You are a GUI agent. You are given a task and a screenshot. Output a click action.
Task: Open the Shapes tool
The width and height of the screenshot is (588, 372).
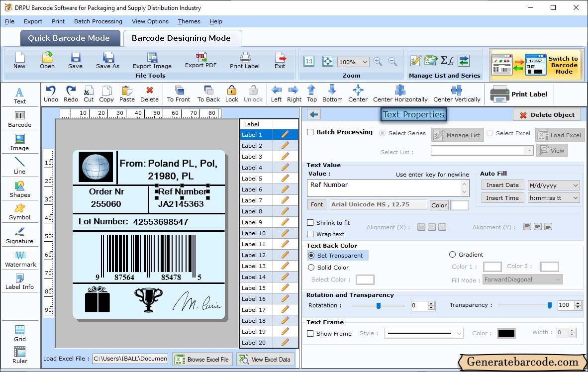(20, 189)
